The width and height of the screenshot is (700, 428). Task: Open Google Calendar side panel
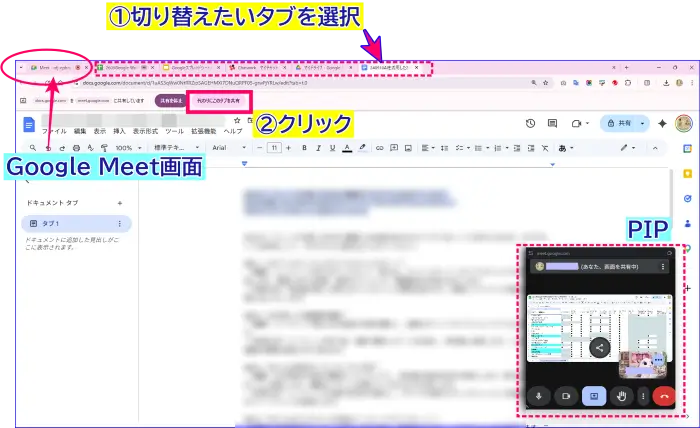point(688,149)
